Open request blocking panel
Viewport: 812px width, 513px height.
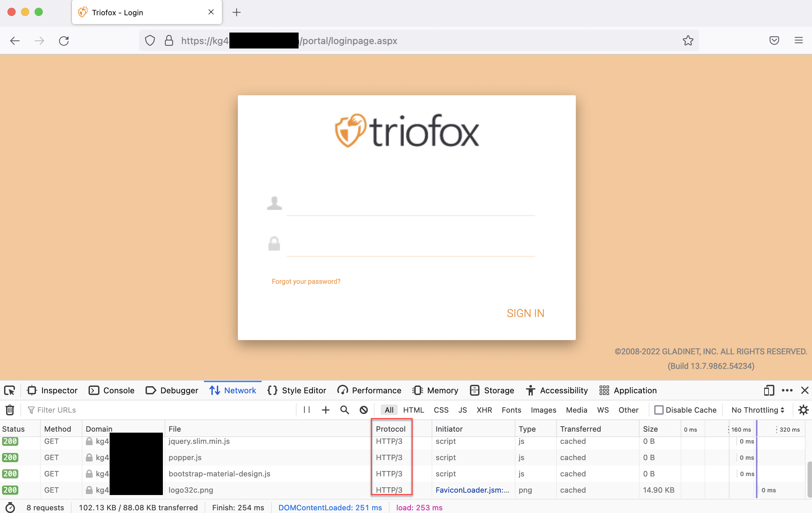point(364,410)
